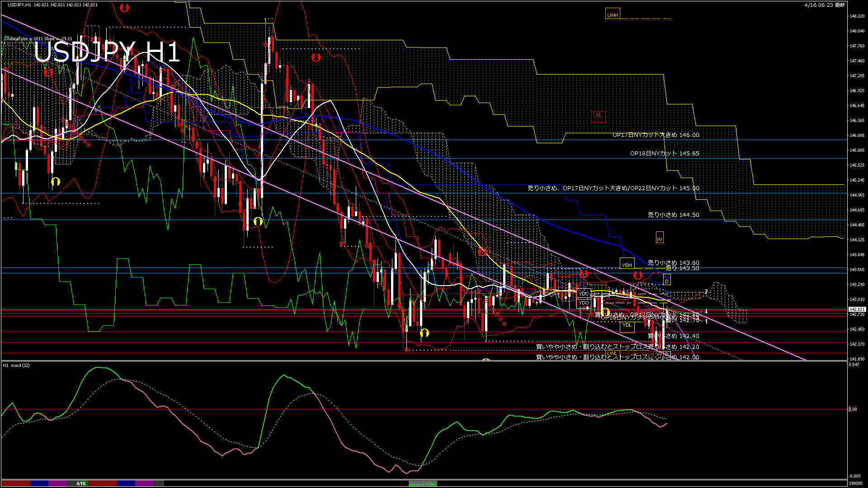Click the 買い小さめ 142.40 line label

click(674, 336)
